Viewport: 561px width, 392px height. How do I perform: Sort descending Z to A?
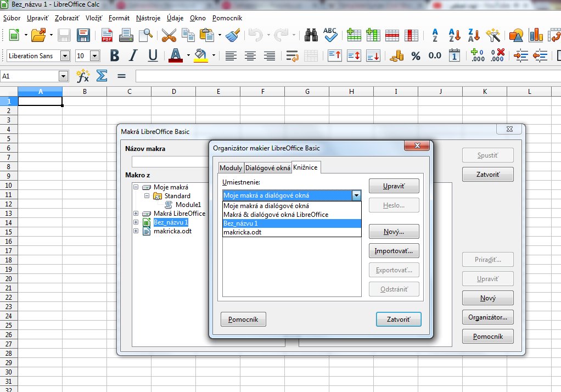tap(474, 35)
